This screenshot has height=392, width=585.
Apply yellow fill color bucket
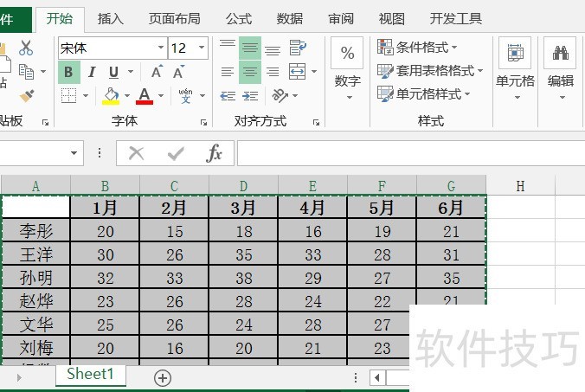click(x=111, y=96)
